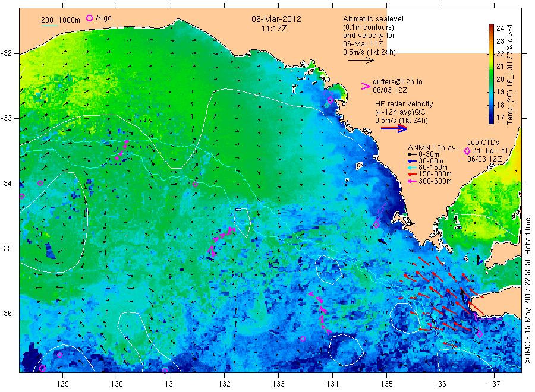Click the blue 30-80m ANMN legend arrow

(412, 161)
